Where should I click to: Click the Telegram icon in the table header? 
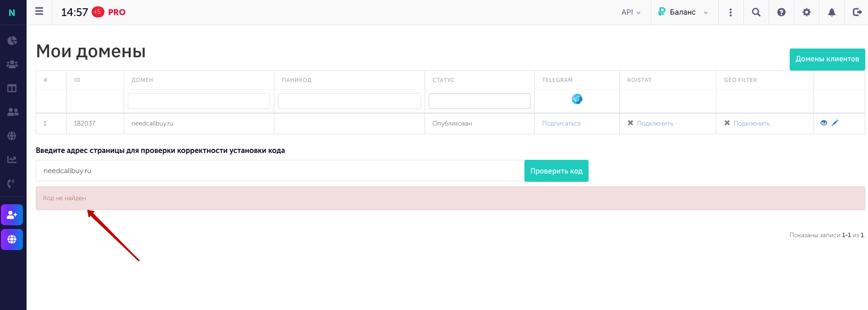pyautogui.click(x=577, y=99)
